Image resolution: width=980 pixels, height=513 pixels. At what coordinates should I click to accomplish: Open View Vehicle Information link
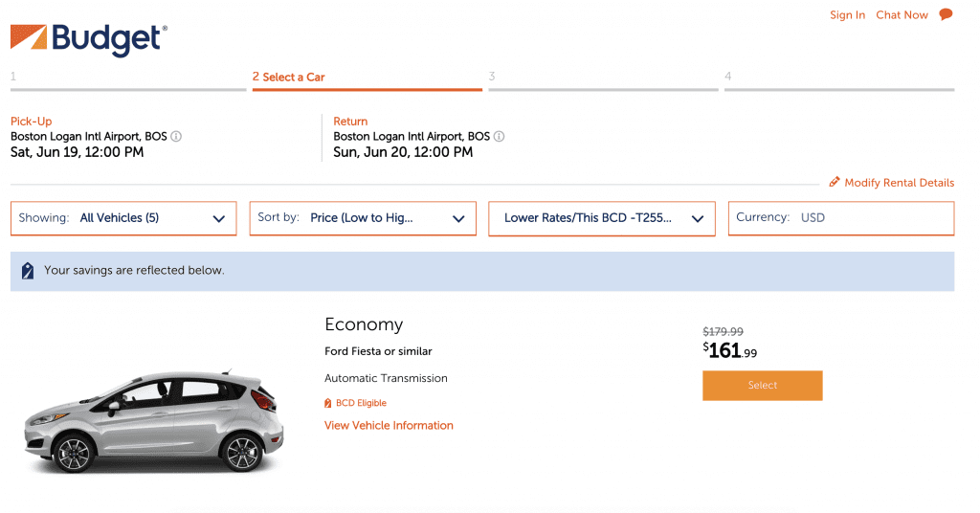[x=389, y=426]
